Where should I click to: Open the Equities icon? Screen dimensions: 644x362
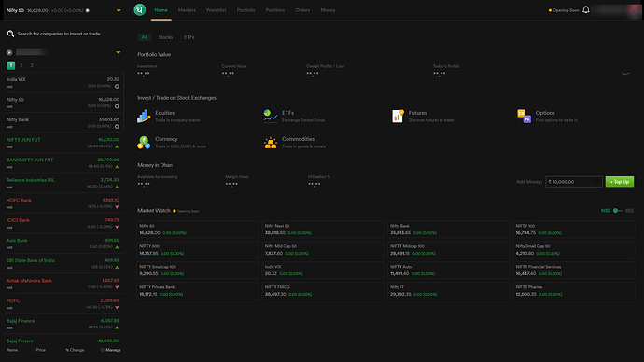(144, 116)
